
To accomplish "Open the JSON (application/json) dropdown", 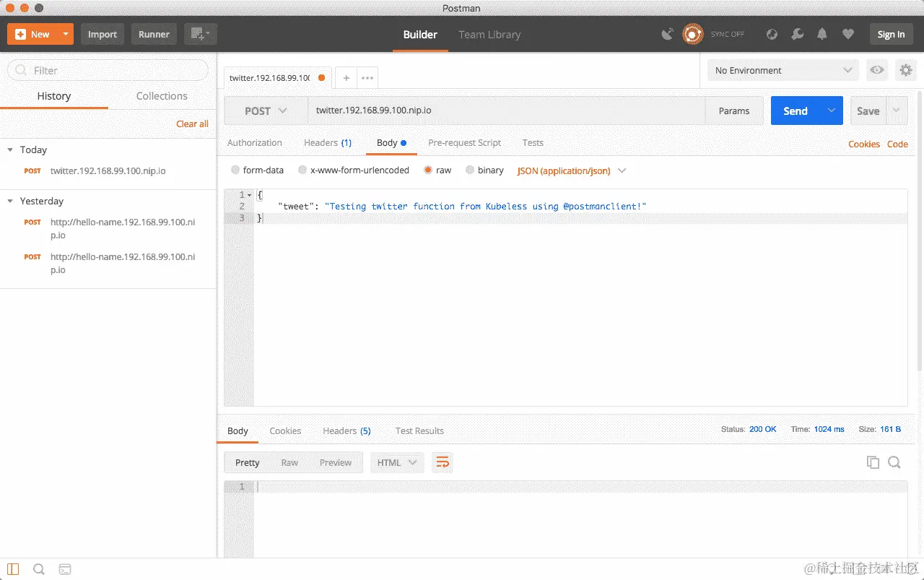I will pos(571,171).
